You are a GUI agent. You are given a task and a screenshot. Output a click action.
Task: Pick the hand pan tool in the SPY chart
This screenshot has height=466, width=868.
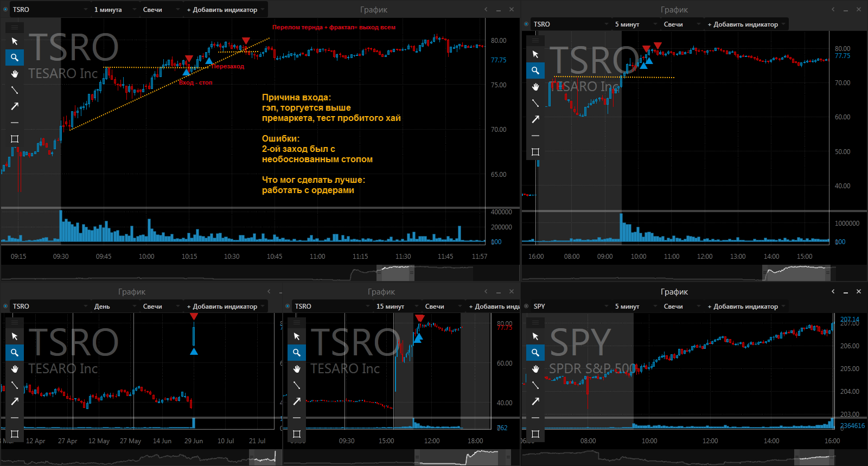click(x=535, y=369)
